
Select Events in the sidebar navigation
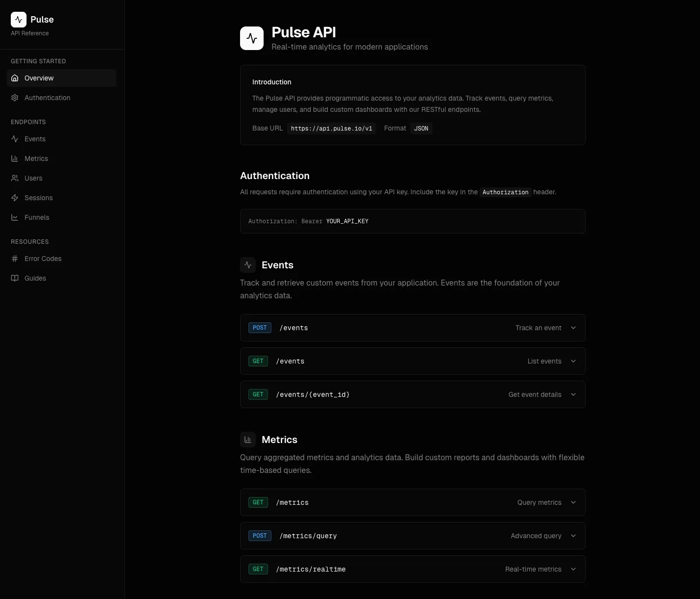61,139
